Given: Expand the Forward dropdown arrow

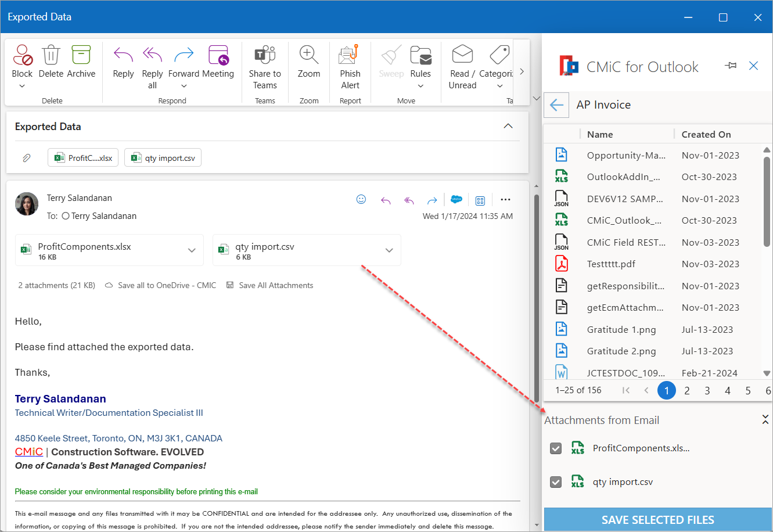Looking at the screenshot, I should [x=184, y=86].
